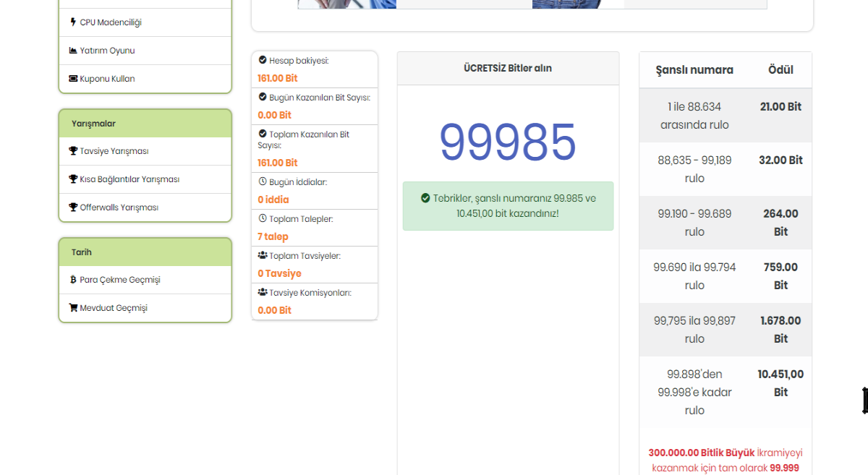Click the chart icon beside Yatırım Oyunu
Image resolution: width=868 pixels, height=475 pixels.
(x=73, y=51)
